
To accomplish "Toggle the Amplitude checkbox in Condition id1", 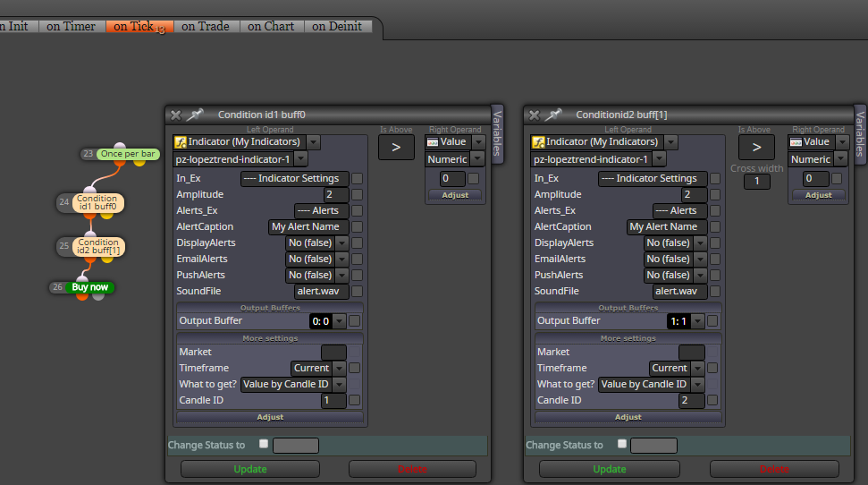I will [357, 194].
